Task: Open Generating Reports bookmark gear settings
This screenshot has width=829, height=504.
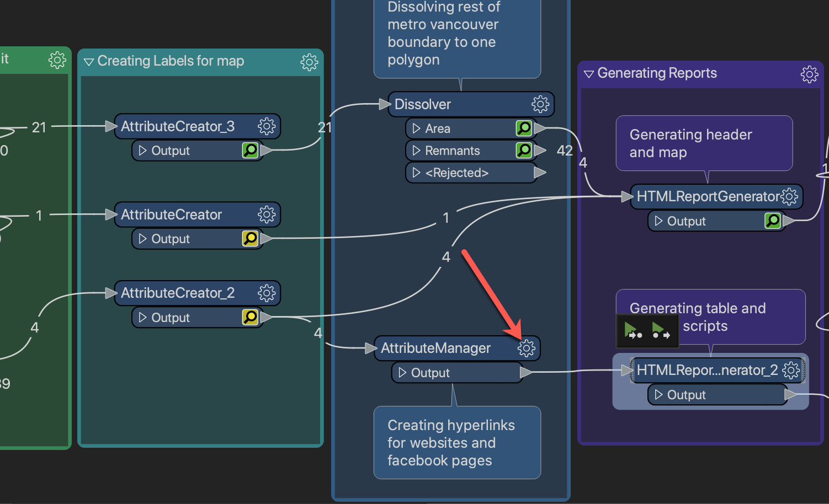Action: pyautogui.click(x=809, y=74)
